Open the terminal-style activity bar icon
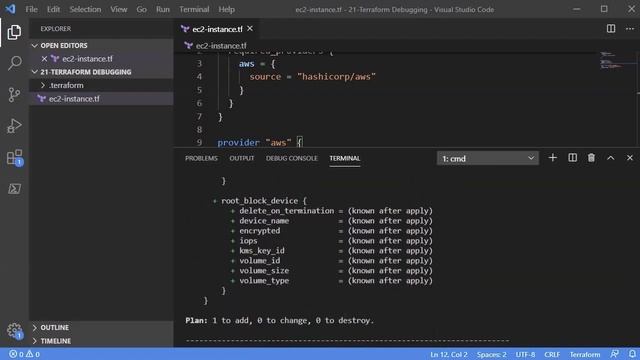The width and height of the screenshot is (640, 360). [14, 189]
